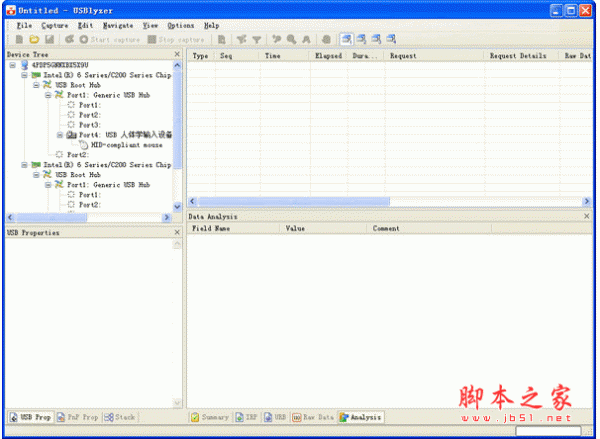Image resolution: width=600 pixels, height=439 pixels.
Task: Select HID-compliant mouse in the tree
Action: [126, 145]
